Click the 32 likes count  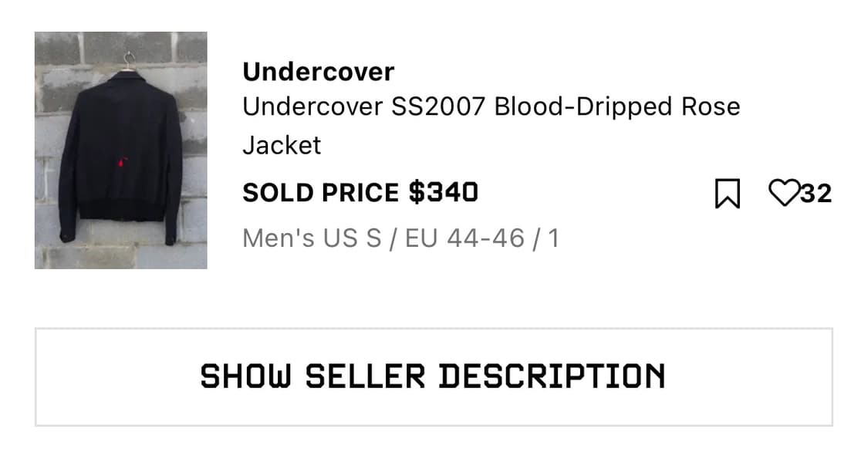click(x=816, y=193)
